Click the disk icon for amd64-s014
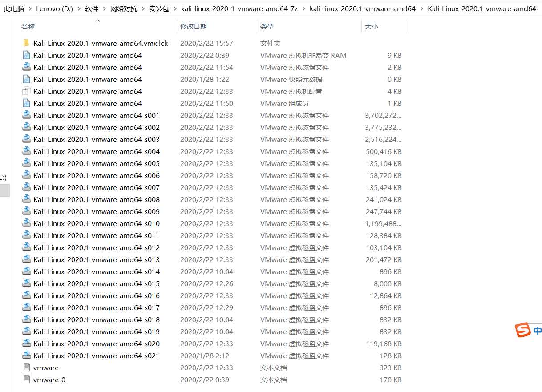The height and width of the screenshot is (392, 542). click(27, 271)
